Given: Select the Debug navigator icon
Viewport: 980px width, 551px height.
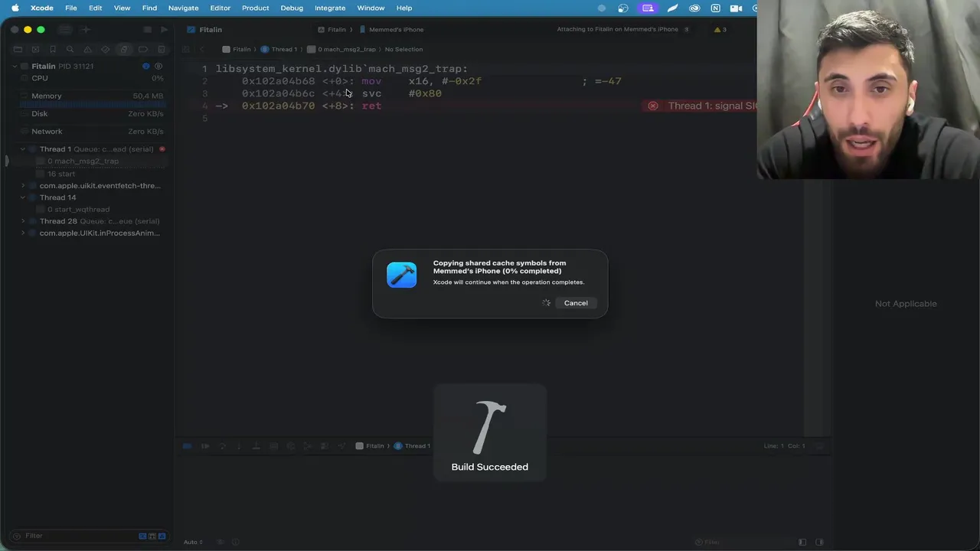Looking at the screenshot, I should (x=123, y=49).
